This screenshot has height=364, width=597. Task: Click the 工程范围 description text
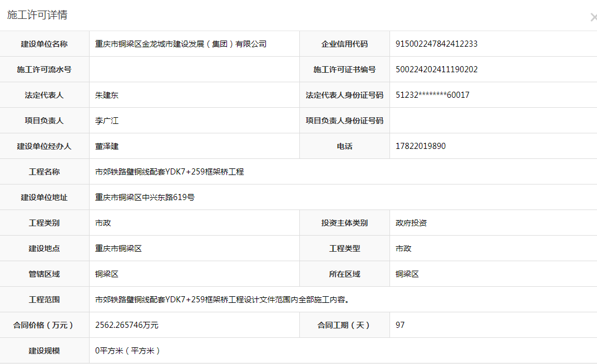click(x=222, y=300)
